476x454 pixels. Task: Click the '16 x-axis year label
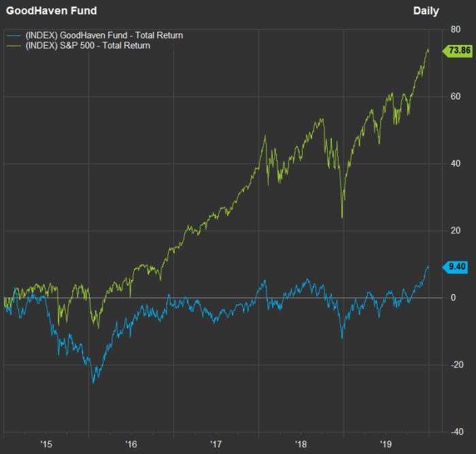tap(131, 444)
